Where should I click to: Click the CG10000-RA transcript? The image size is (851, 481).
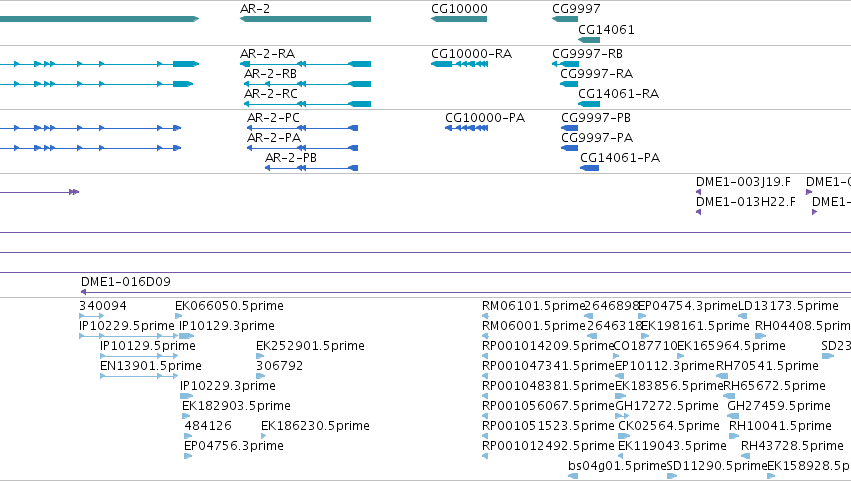[x=459, y=64]
